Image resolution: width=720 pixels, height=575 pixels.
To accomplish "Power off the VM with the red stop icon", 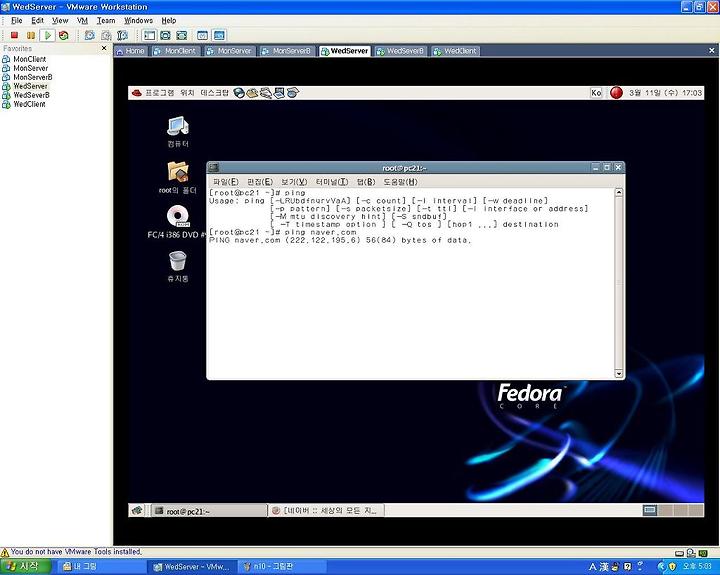I will pyautogui.click(x=14, y=35).
